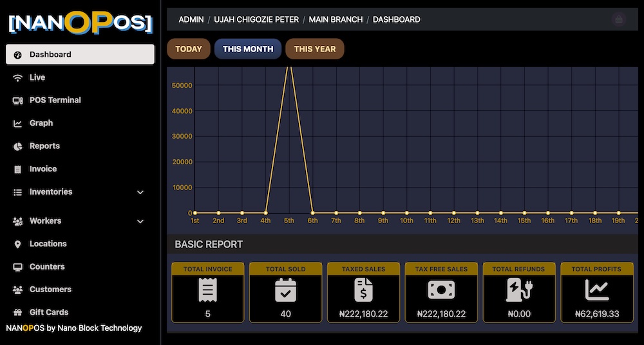
Task: Open the Graph page
Action: [80, 123]
